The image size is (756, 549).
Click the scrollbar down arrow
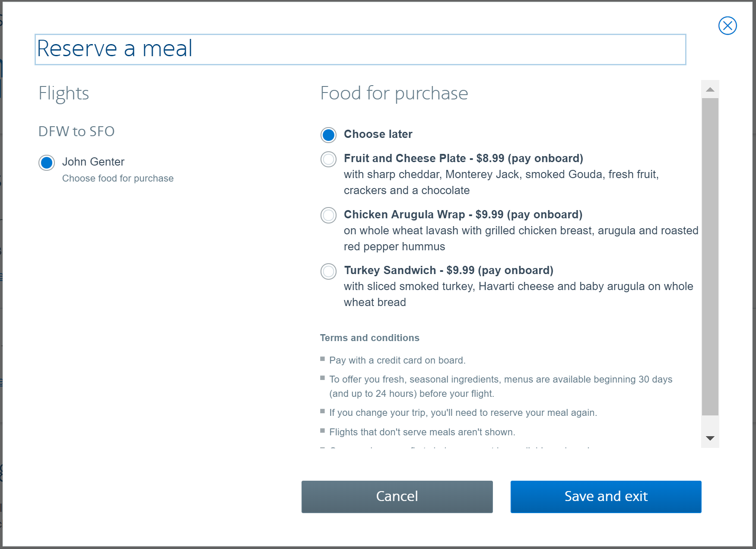pyautogui.click(x=710, y=438)
